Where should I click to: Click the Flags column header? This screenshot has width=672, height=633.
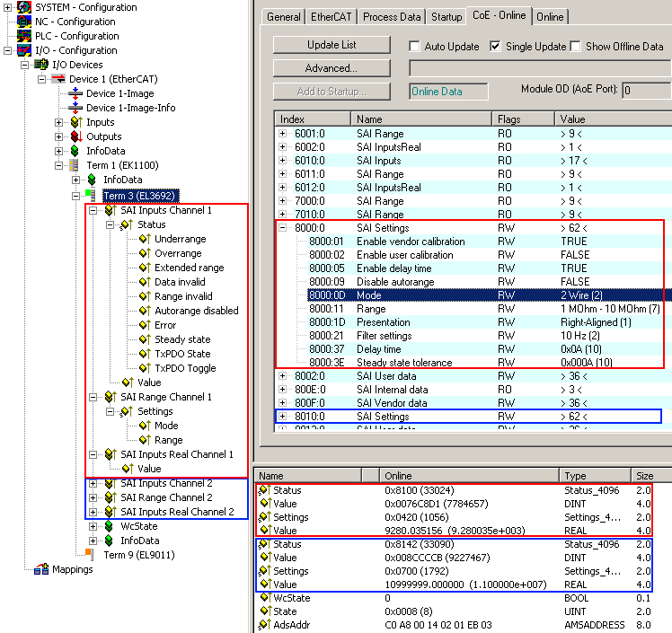523,119
